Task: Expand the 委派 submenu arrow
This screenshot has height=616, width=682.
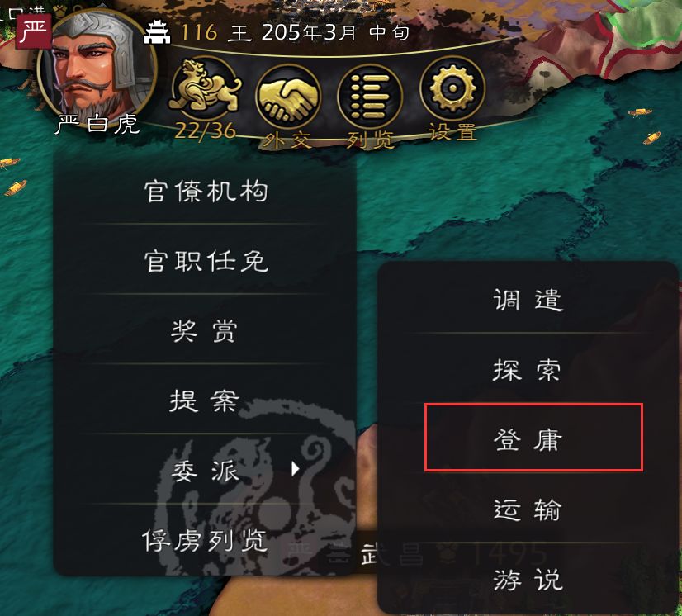Action: coord(296,468)
